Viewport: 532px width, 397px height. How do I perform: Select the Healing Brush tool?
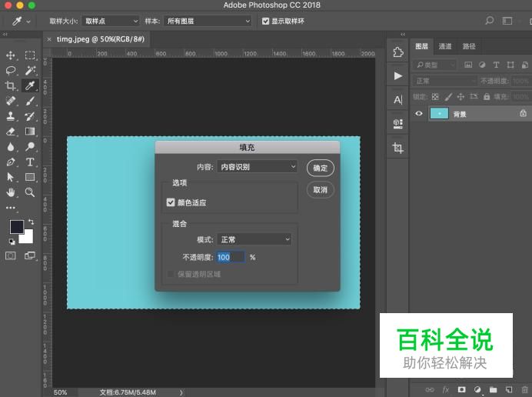pyautogui.click(x=11, y=101)
